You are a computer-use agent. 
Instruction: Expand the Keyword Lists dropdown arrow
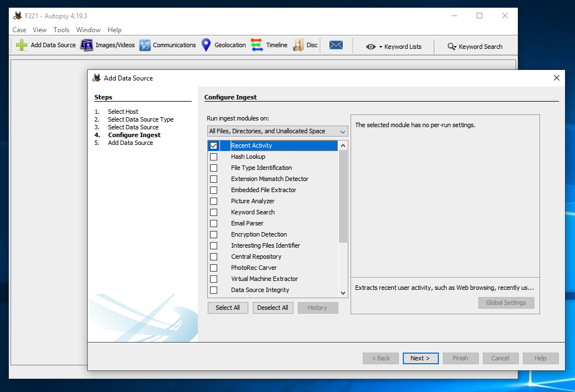coord(381,47)
